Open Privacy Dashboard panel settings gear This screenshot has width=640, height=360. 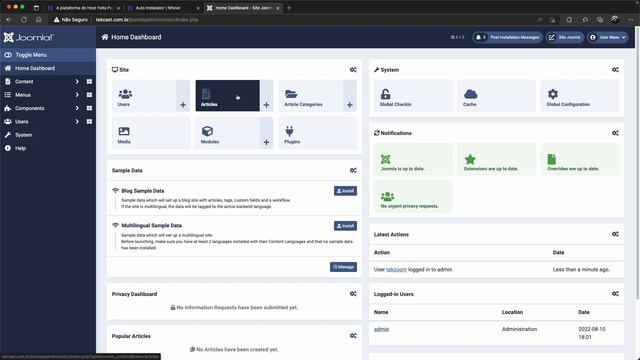click(353, 294)
